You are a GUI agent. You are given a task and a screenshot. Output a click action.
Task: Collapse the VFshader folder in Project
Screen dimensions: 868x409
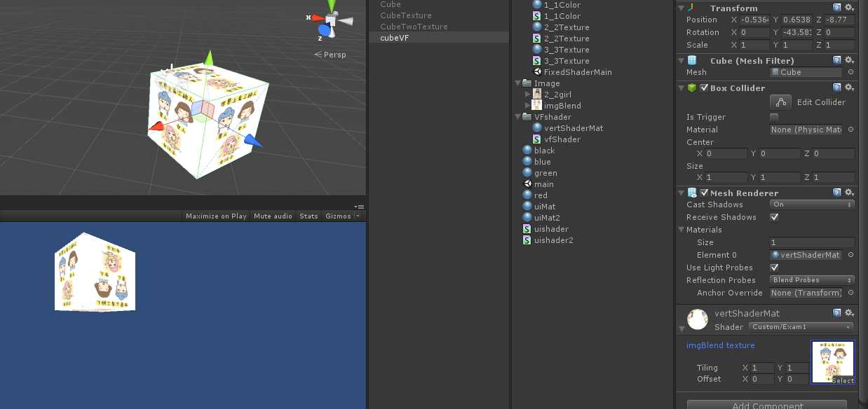[x=517, y=117]
